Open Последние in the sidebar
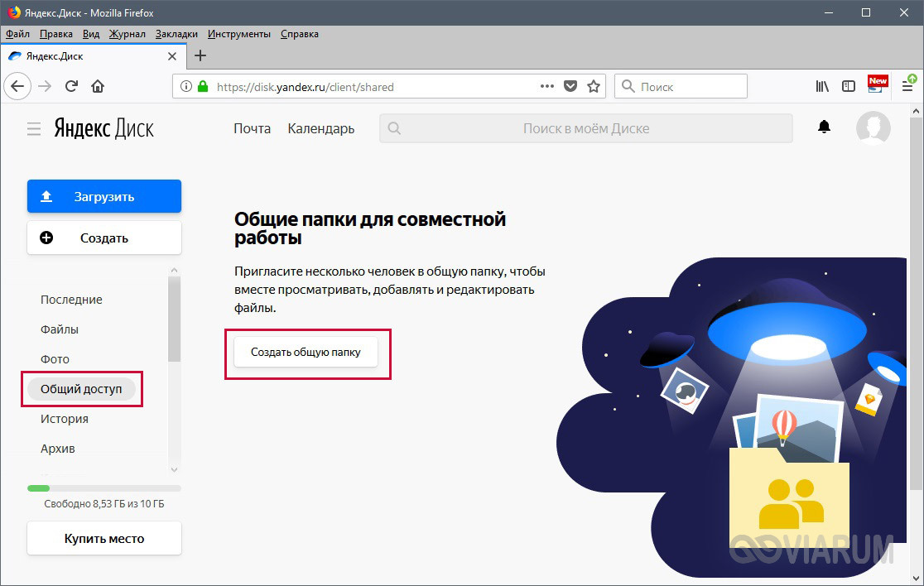The height and width of the screenshot is (586, 924). point(71,300)
